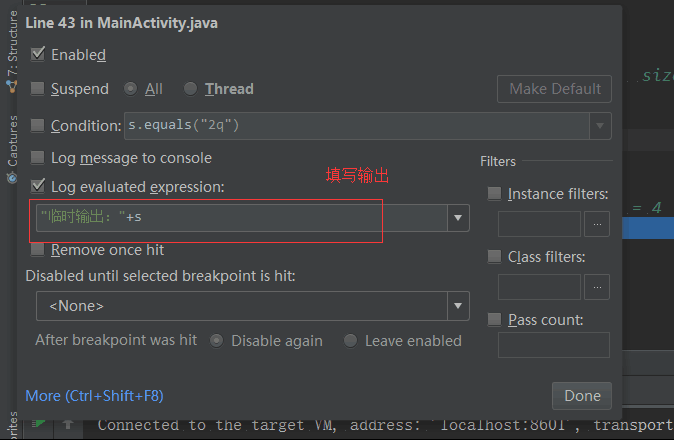
Task: Enable the Suspend checkbox
Action: pyautogui.click(x=39, y=89)
